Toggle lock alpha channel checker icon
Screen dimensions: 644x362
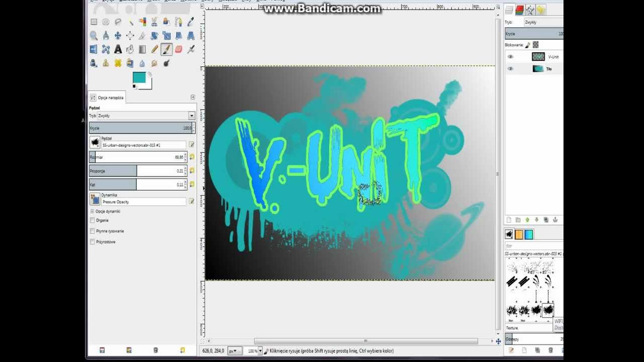536,45
